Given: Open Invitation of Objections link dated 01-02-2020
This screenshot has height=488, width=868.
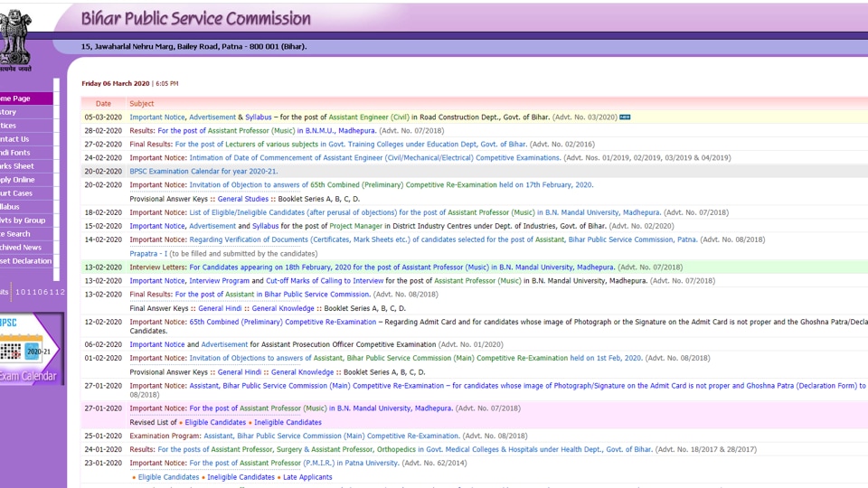Looking at the screenshot, I should pos(415,358).
